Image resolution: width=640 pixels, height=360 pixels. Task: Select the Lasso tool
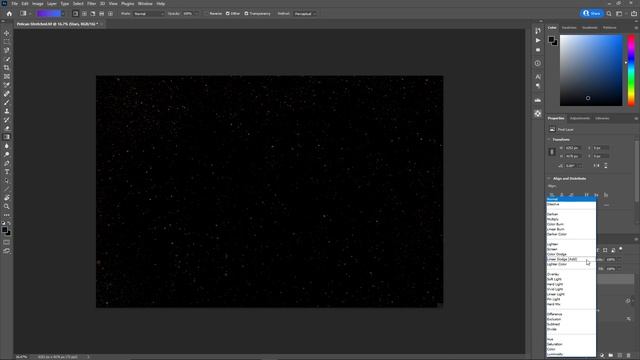[x=7, y=51]
